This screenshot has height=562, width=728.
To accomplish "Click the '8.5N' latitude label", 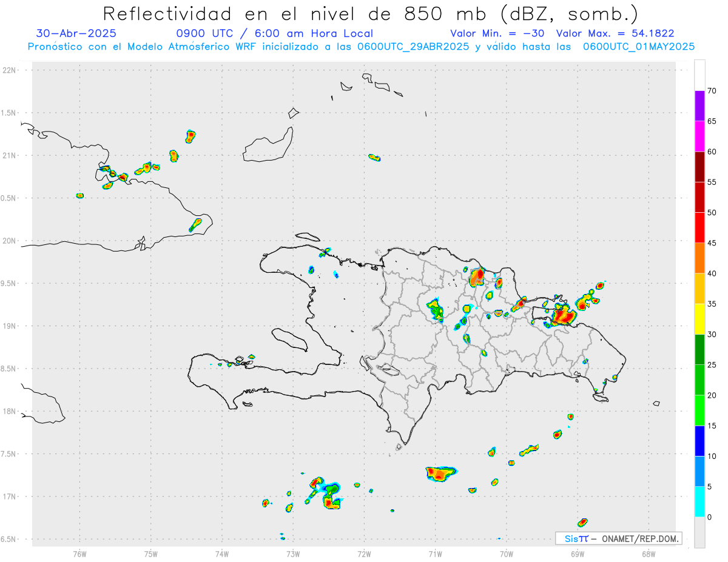I will tap(9, 369).
